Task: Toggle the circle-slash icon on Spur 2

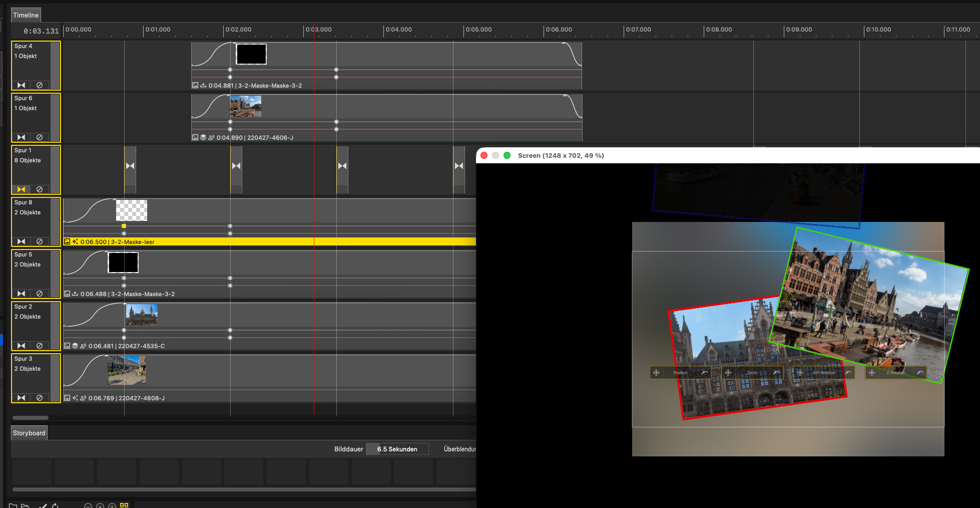Action: click(x=40, y=346)
